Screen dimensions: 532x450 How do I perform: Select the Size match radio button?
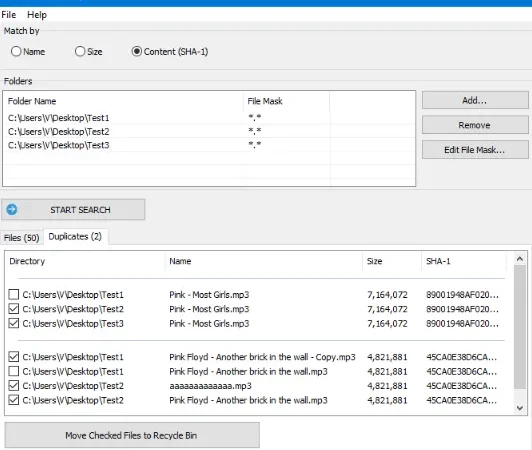coord(80,52)
